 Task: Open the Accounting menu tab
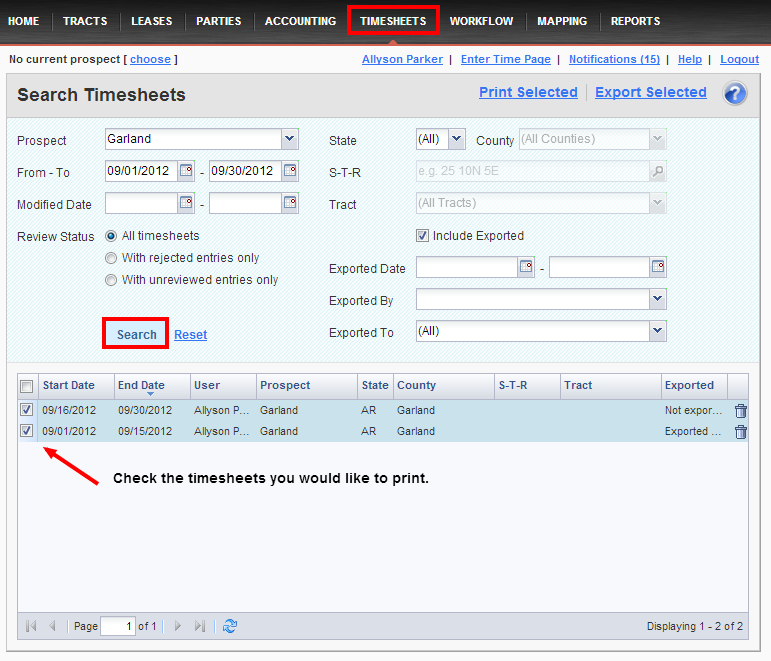click(x=300, y=21)
